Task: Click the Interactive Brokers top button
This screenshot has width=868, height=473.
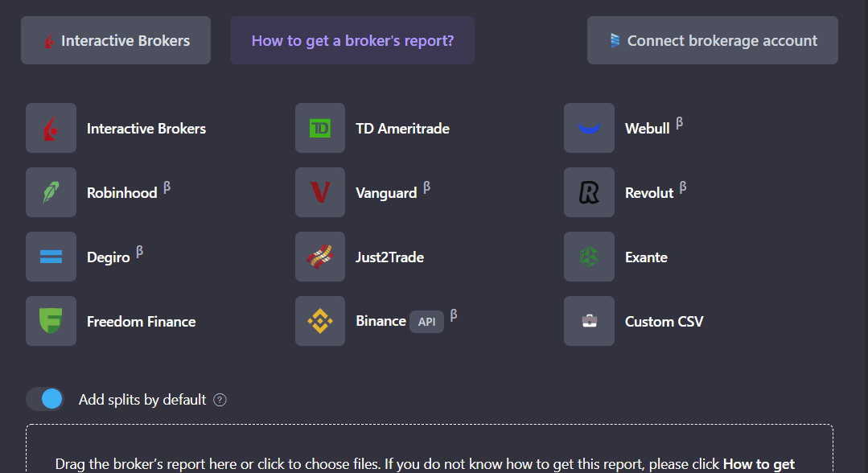Action: tap(116, 40)
